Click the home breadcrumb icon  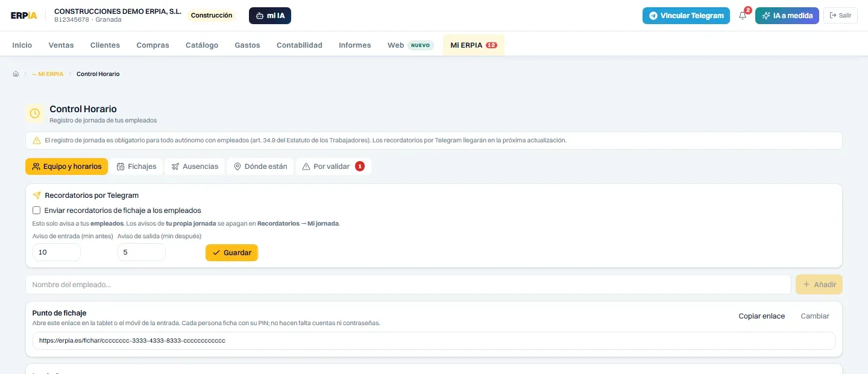coord(16,74)
